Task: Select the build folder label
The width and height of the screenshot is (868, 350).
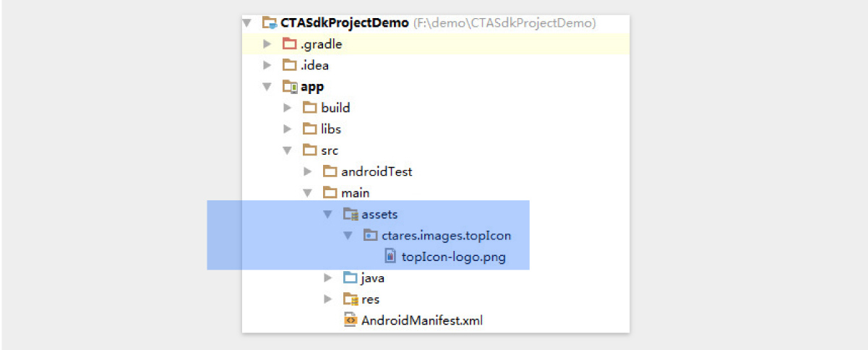Action: point(335,108)
